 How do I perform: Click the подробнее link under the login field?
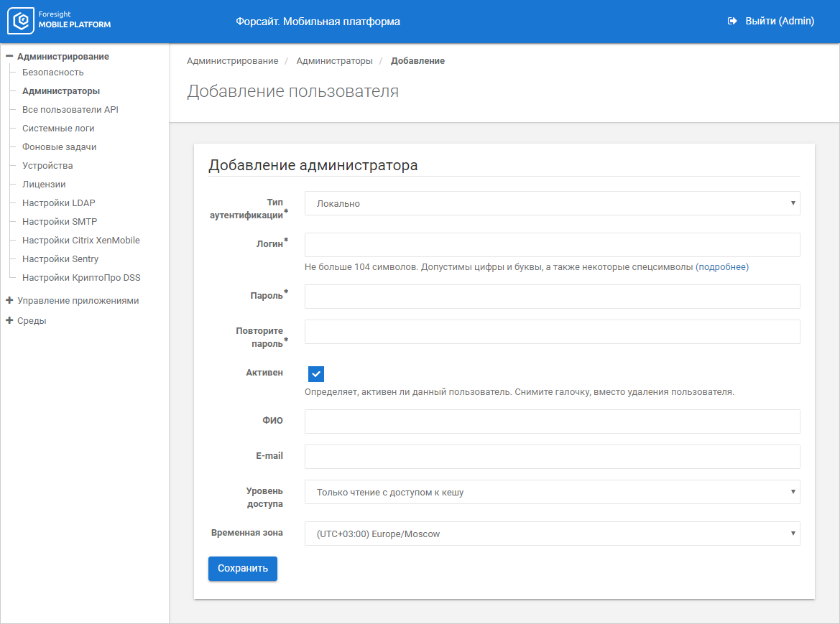[721, 267]
